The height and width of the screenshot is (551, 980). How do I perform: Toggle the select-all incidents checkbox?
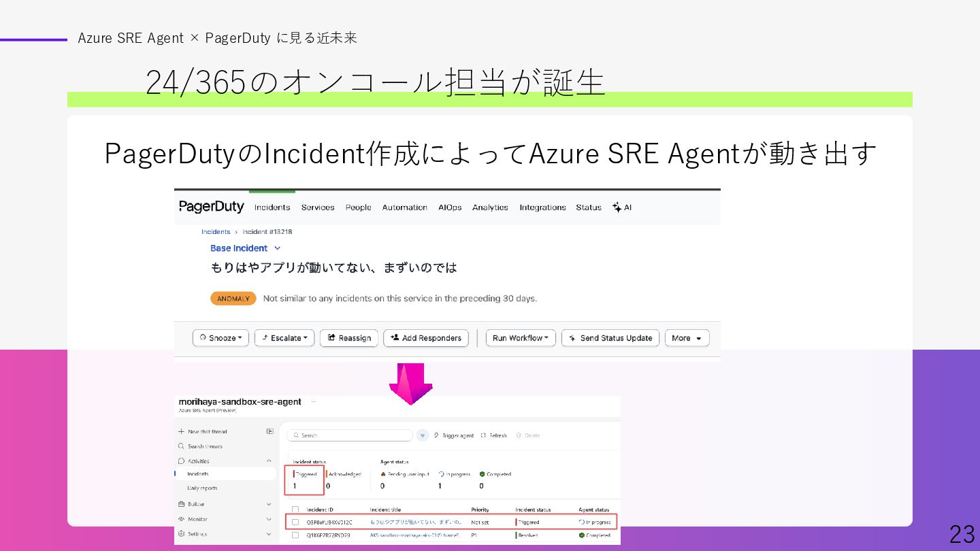[x=295, y=510]
